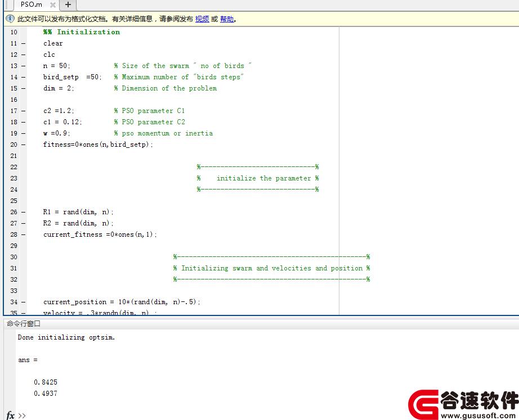Set breakpoint dash on line 14
519x420 pixels.
point(24,77)
